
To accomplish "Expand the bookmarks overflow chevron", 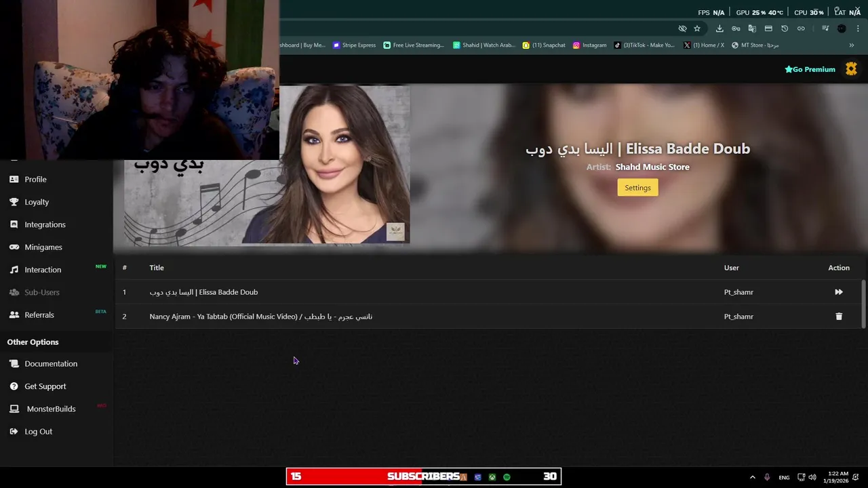I will pos(852,45).
